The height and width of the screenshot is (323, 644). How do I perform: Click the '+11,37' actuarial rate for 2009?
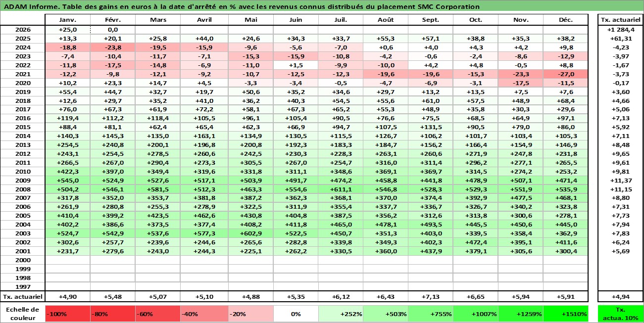click(621, 181)
